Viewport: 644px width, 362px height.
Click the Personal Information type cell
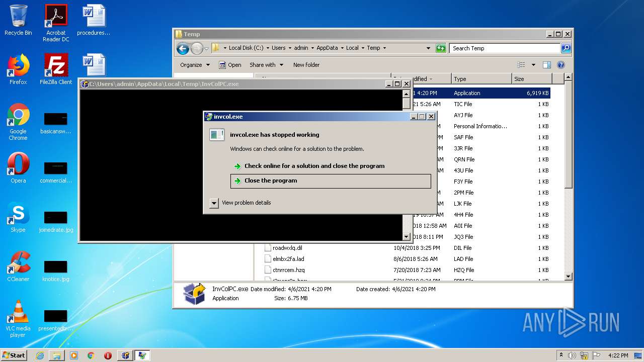(480, 126)
